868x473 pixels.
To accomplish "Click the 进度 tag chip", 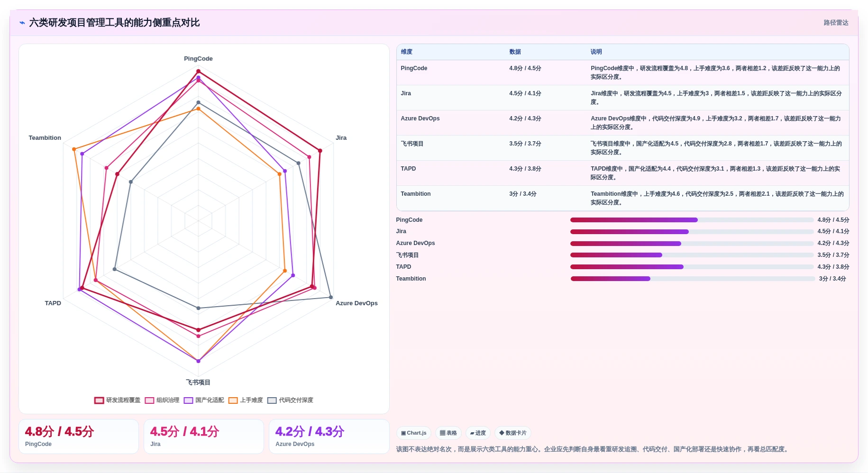I will (478, 433).
